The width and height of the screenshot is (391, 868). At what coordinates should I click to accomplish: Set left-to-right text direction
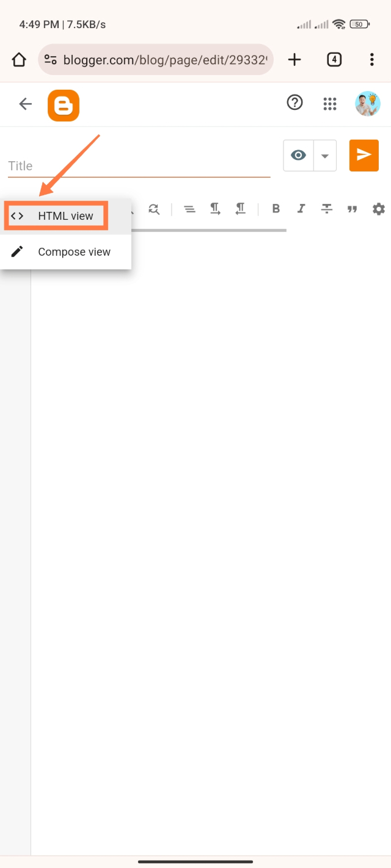[x=215, y=209]
